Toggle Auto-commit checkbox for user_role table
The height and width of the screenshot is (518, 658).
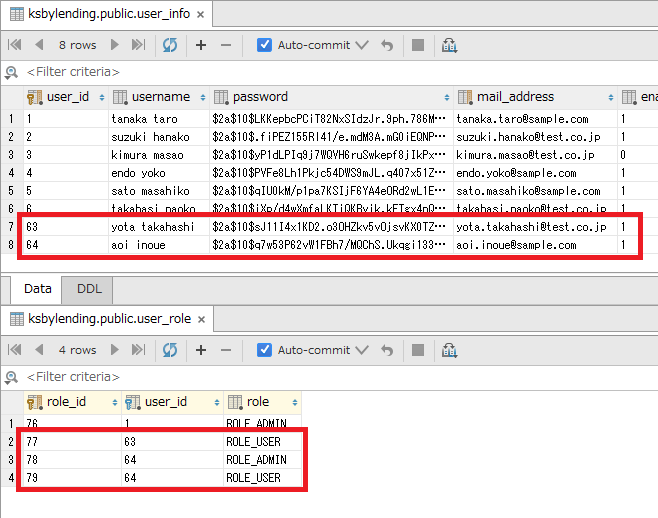click(264, 350)
